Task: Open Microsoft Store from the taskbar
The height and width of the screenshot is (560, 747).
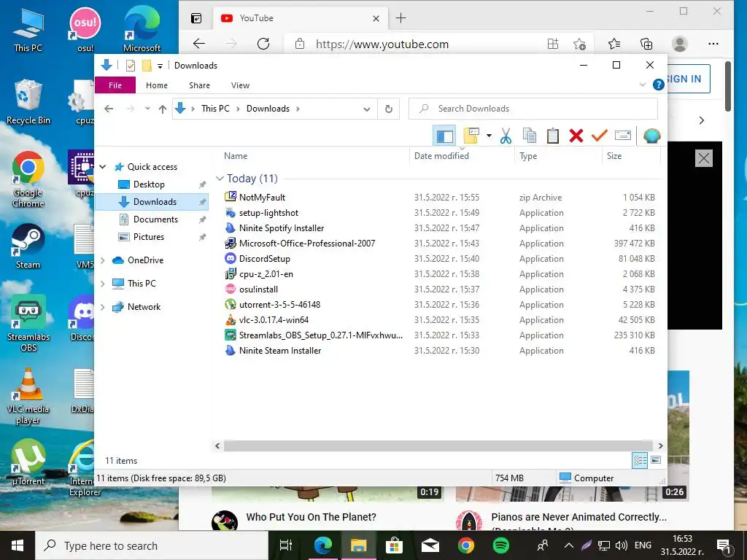Action: click(394, 545)
